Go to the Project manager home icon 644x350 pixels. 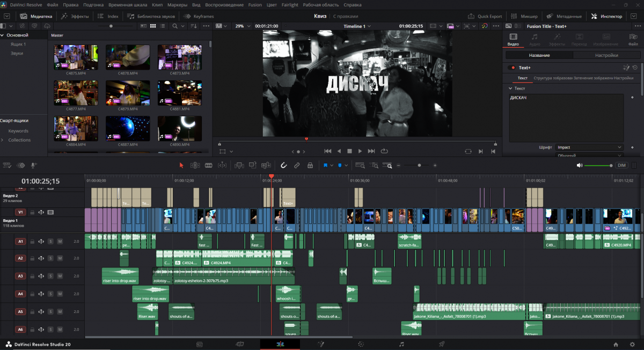pyautogui.click(x=616, y=344)
